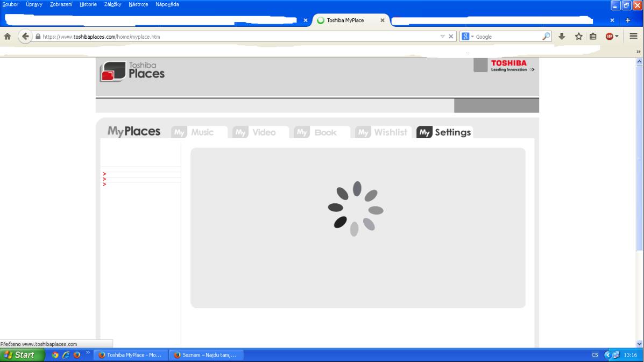Screen dimensions: 644x362
Task: Click the second red arrow sidebar item
Action: [104, 179]
